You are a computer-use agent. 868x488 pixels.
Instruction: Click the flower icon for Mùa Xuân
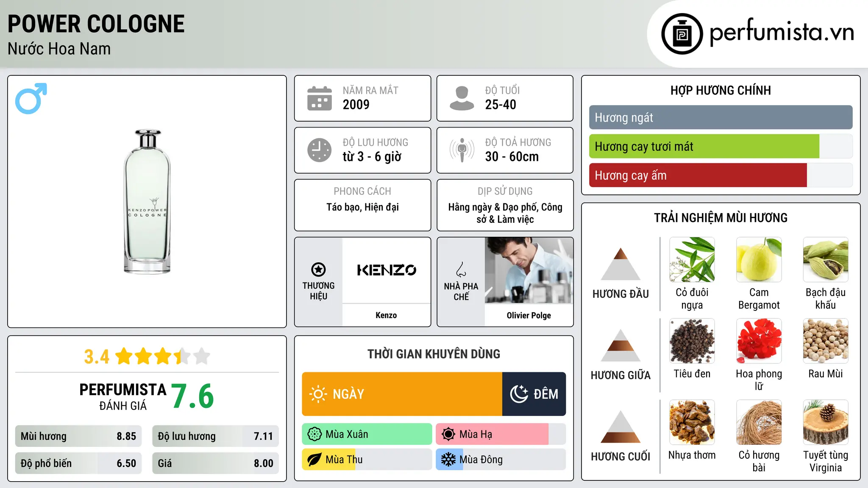click(x=314, y=434)
